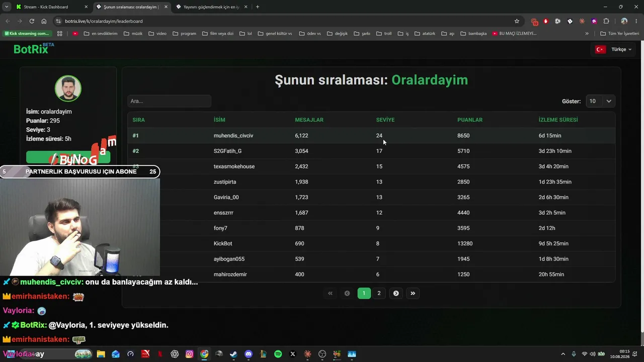644x362 pixels.
Task: Expand the hidden bookmarks overflow chevron
Action: click(587, 34)
